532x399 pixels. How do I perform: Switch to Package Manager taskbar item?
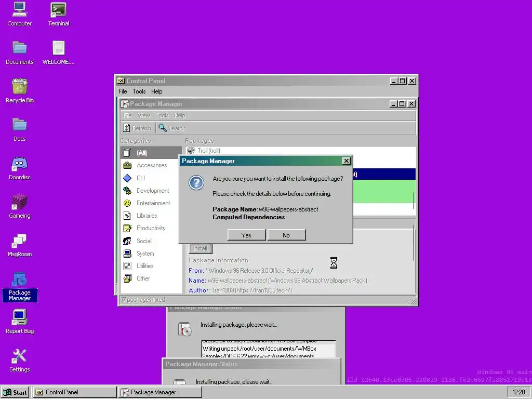pyautogui.click(x=160, y=392)
